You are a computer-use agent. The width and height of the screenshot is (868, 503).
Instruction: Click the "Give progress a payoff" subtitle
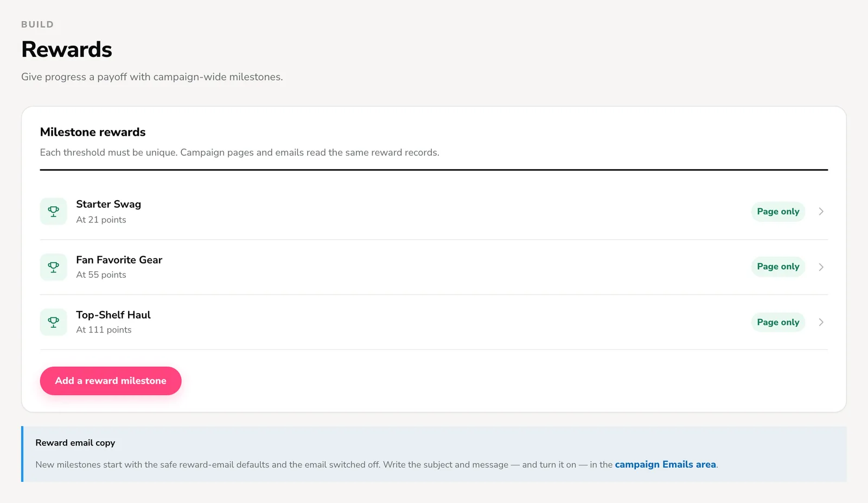click(152, 77)
